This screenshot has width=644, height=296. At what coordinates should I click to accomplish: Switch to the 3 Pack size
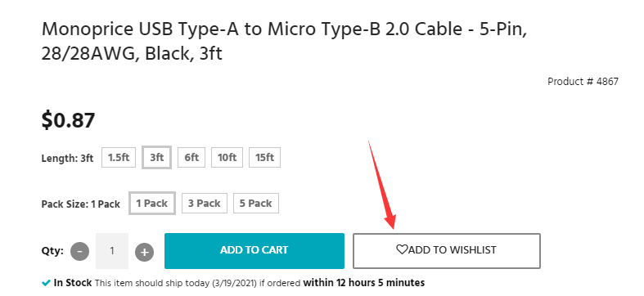point(204,204)
